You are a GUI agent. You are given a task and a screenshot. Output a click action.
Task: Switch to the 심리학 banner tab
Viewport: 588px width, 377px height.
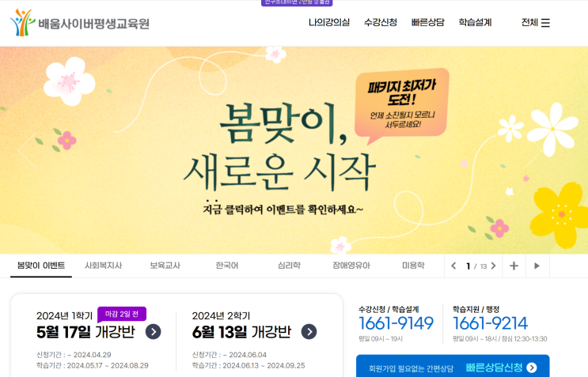click(289, 266)
